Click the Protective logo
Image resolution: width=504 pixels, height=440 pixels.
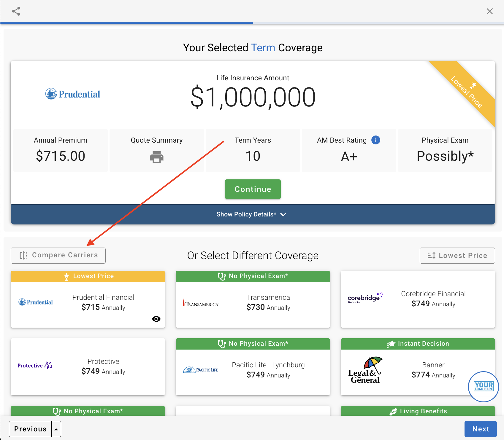35,365
